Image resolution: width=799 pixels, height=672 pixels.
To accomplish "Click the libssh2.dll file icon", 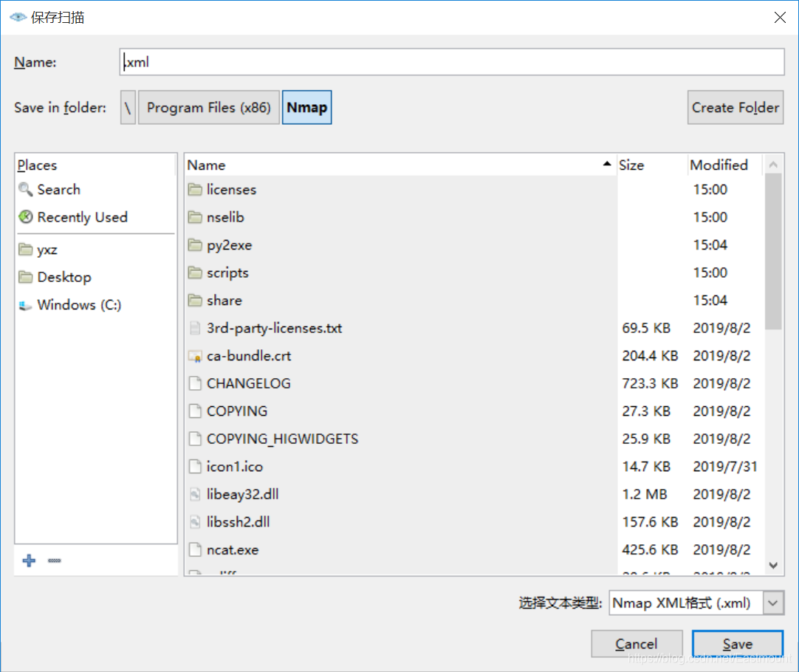I will [195, 521].
